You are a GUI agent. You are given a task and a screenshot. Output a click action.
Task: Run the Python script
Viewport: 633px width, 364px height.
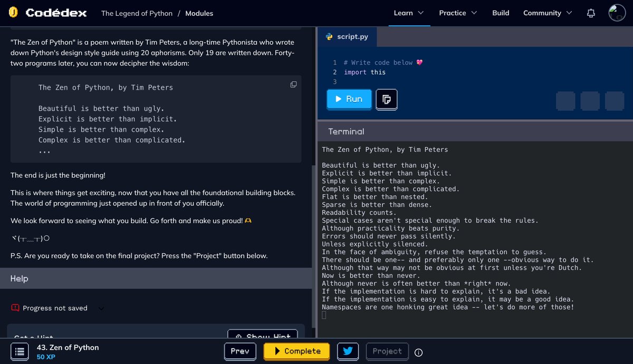coord(349,100)
